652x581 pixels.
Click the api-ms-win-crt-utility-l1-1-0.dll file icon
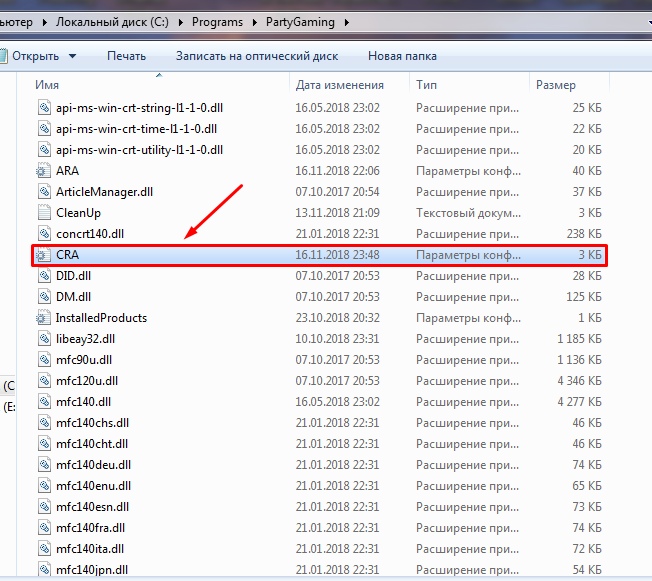44,149
